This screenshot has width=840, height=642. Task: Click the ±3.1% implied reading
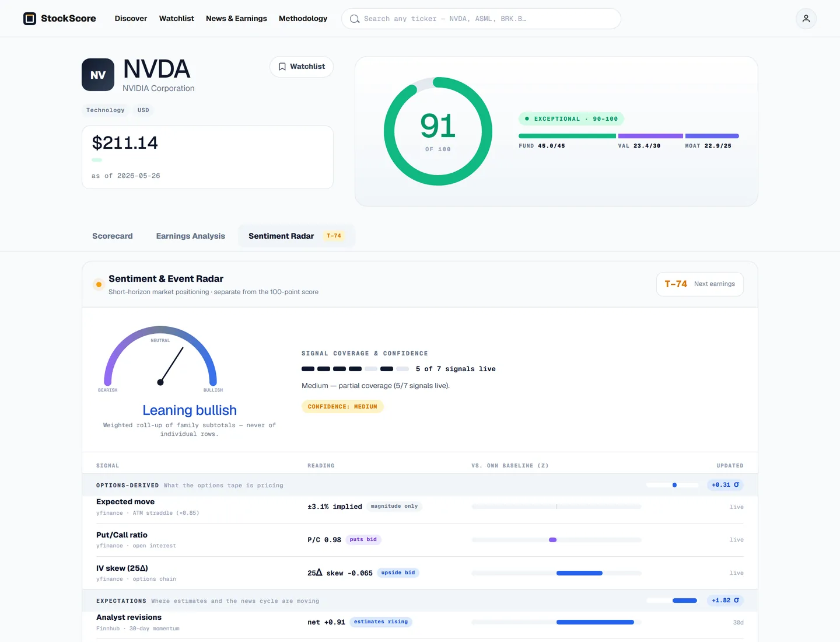(335, 507)
